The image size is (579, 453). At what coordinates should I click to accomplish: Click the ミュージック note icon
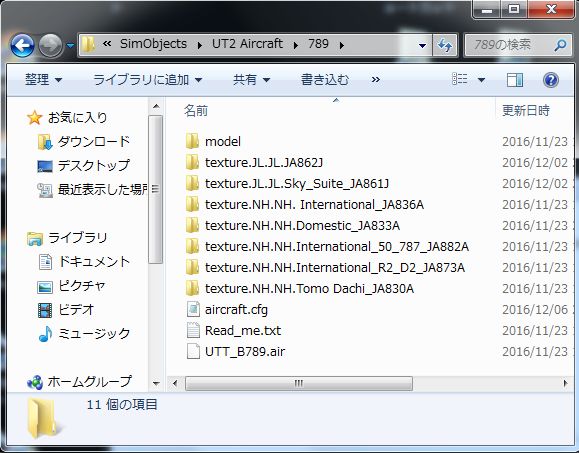pyautogui.click(x=45, y=334)
